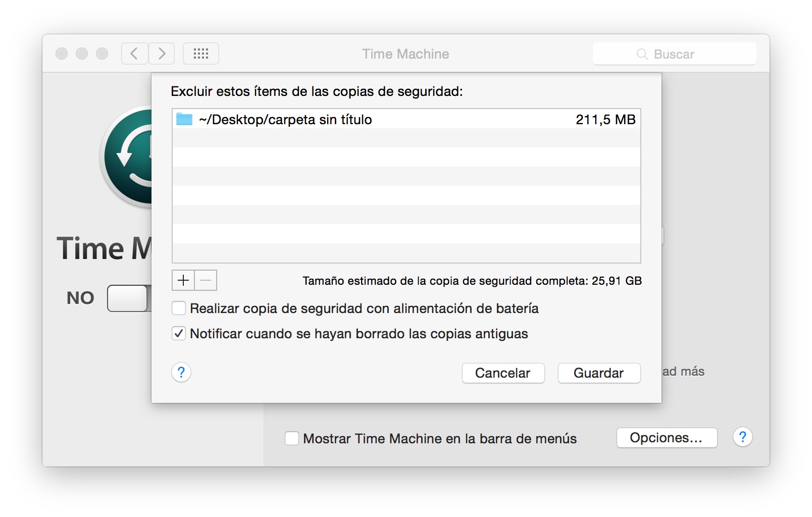Viewport: 812px width, 517px height.
Task: Click the forward navigation arrow
Action: [162, 54]
